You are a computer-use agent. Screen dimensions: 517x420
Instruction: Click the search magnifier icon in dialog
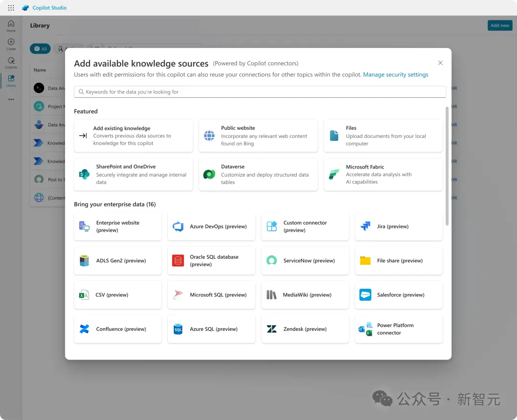[x=81, y=92]
